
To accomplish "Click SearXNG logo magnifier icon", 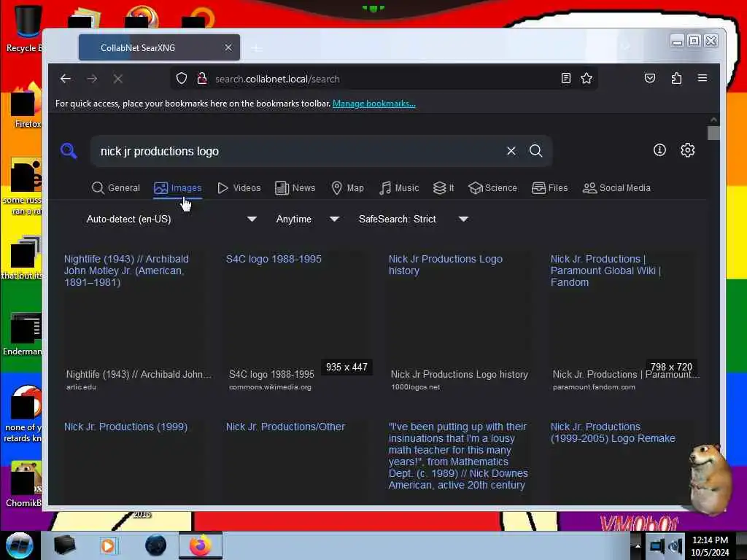I will point(69,151).
